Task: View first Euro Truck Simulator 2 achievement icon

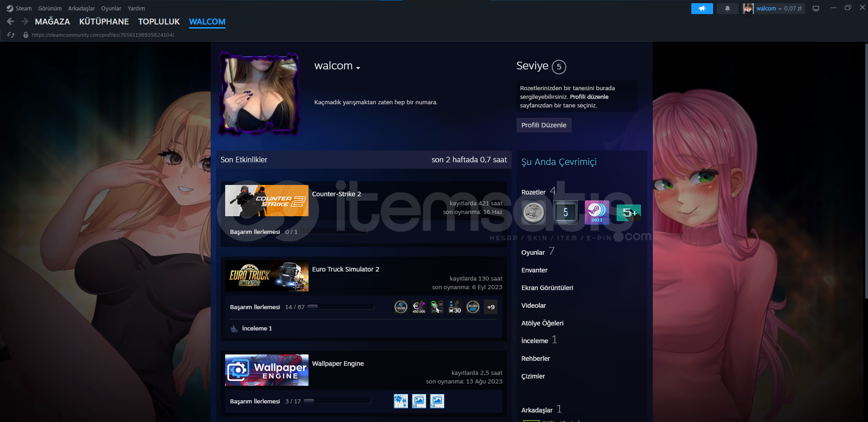Action: coord(401,307)
